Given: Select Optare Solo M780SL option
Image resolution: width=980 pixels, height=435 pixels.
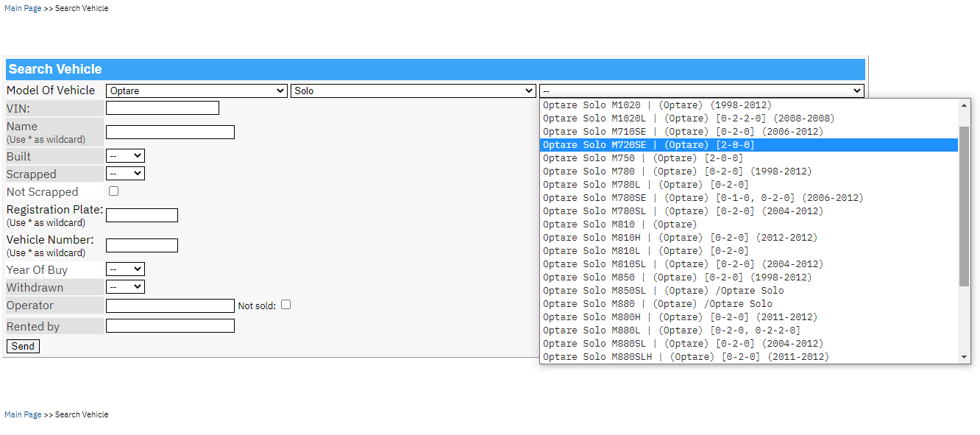Looking at the screenshot, I should pyautogui.click(x=749, y=211).
